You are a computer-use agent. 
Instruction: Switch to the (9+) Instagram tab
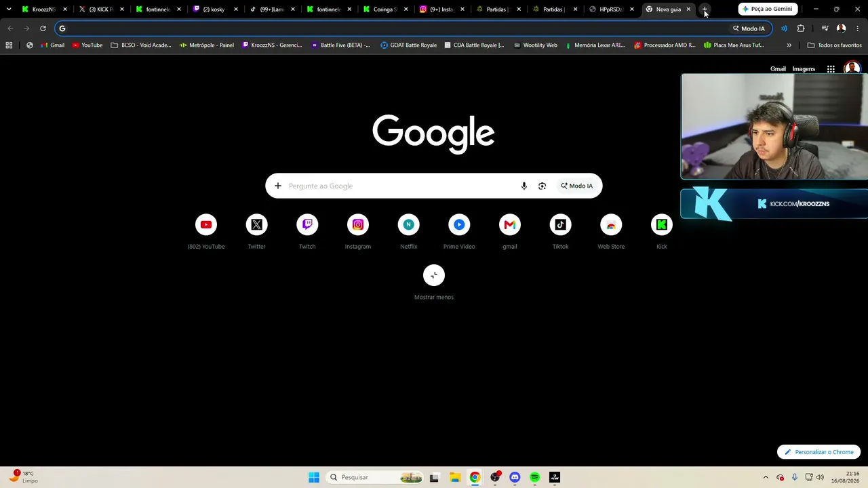click(441, 9)
